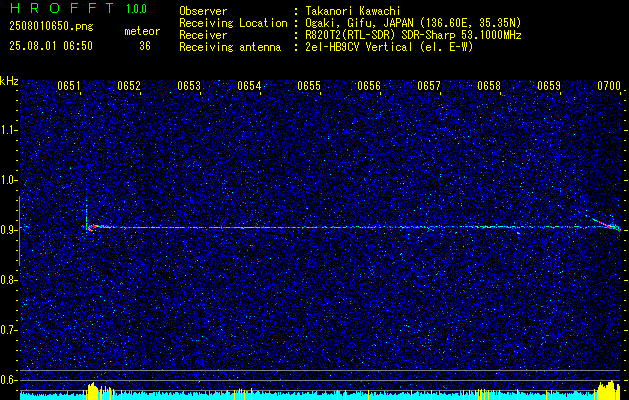This screenshot has width=629, height=400.
Task: Click the 0657 time marker
Action: point(429,85)
